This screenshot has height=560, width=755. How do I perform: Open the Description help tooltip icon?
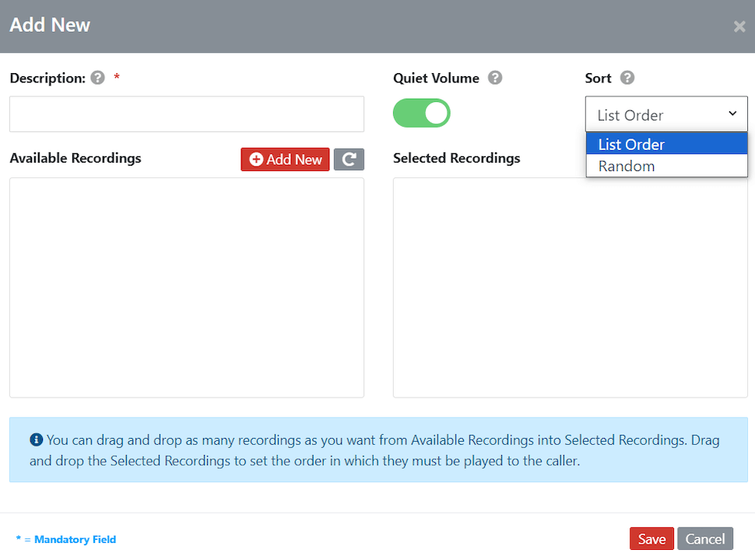[97, 78]
